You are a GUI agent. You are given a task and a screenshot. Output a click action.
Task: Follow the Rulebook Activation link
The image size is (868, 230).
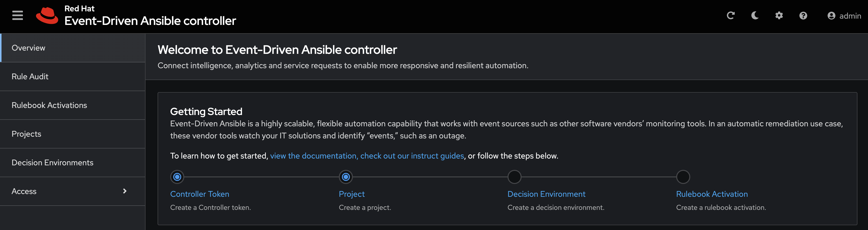click(x=712, y=194)
